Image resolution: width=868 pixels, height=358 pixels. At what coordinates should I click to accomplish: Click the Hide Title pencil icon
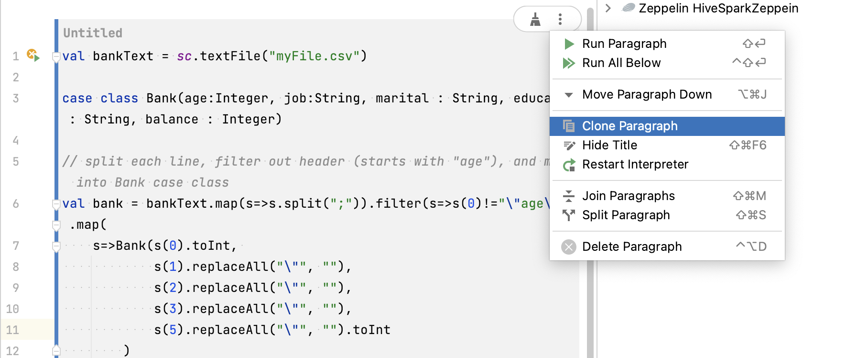[x=569, y=145]
